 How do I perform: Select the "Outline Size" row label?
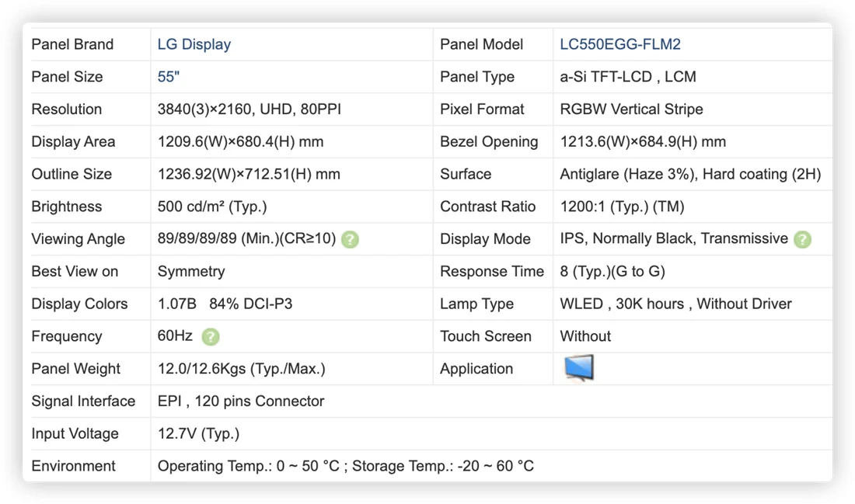tap(72, 175)
